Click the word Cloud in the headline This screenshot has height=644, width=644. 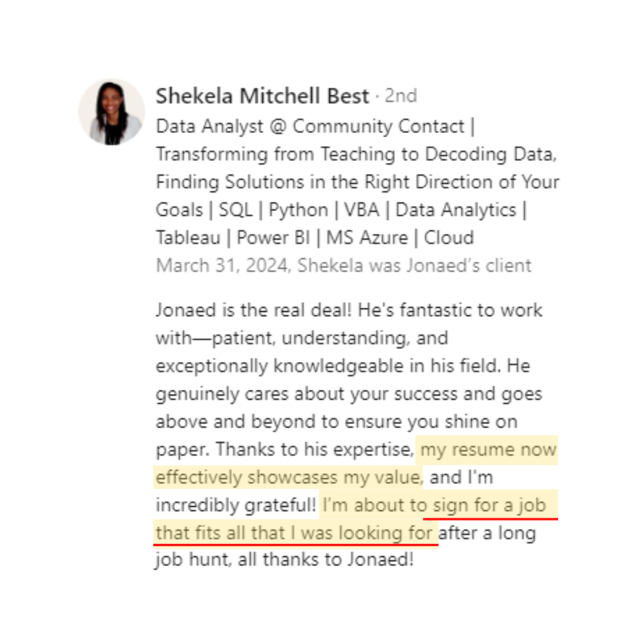(449, 238)
